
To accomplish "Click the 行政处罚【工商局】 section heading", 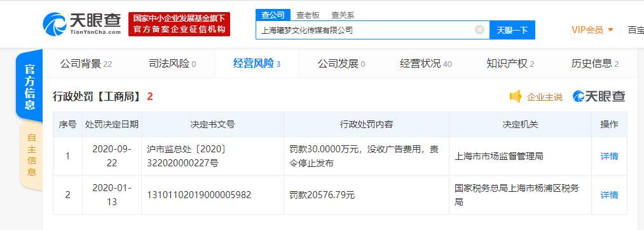I will tap(97, 97).
